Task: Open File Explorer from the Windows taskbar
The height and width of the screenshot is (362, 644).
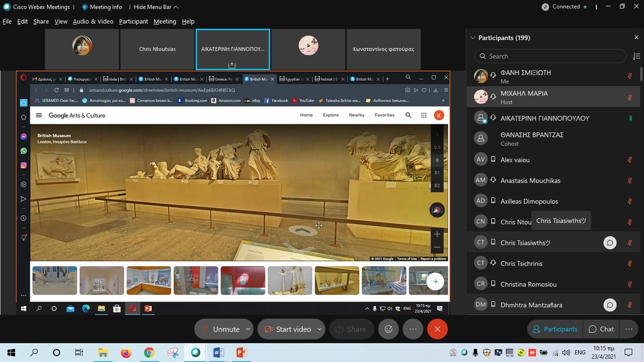Action: click(x=103, y=353)
